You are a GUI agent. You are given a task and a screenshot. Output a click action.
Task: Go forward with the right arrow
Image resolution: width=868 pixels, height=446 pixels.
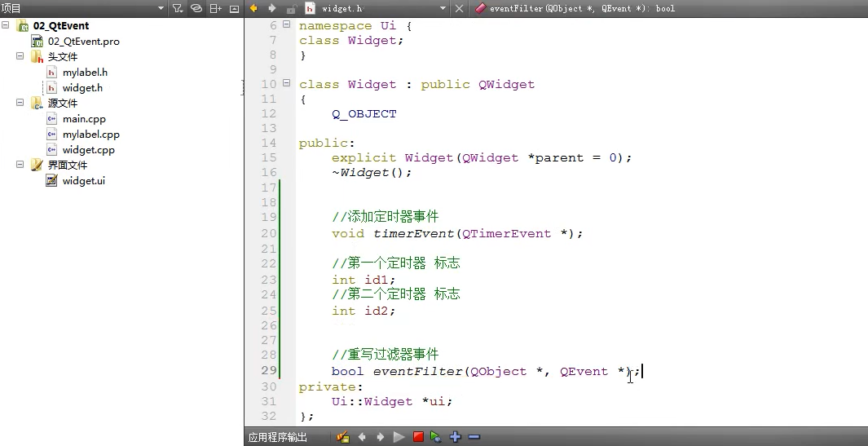click(271, 8)
